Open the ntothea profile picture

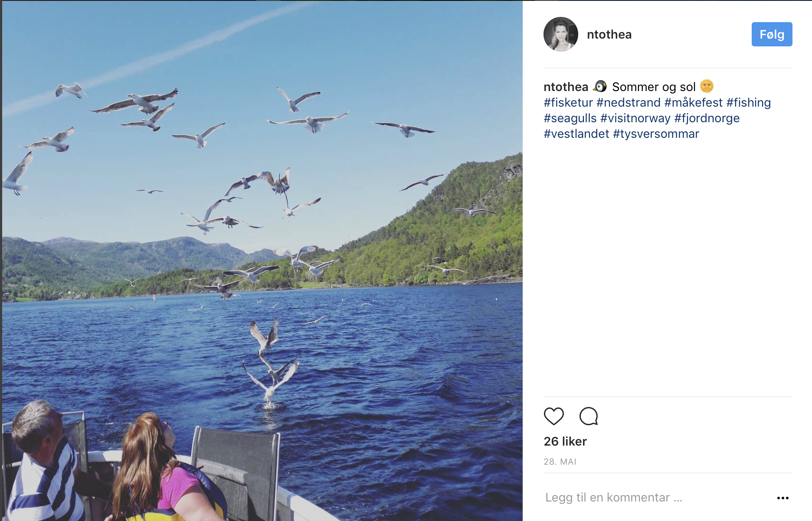pyautogui.click(x=561, y=34)
